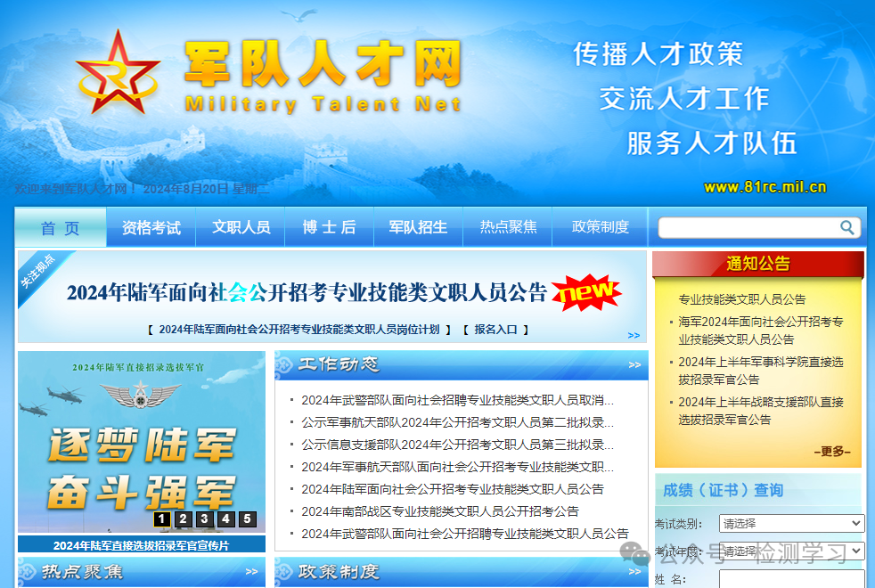Switch to the 热点聚焦 navigation tab
This screenshot has width=875, height=588.
click(508, 227)
